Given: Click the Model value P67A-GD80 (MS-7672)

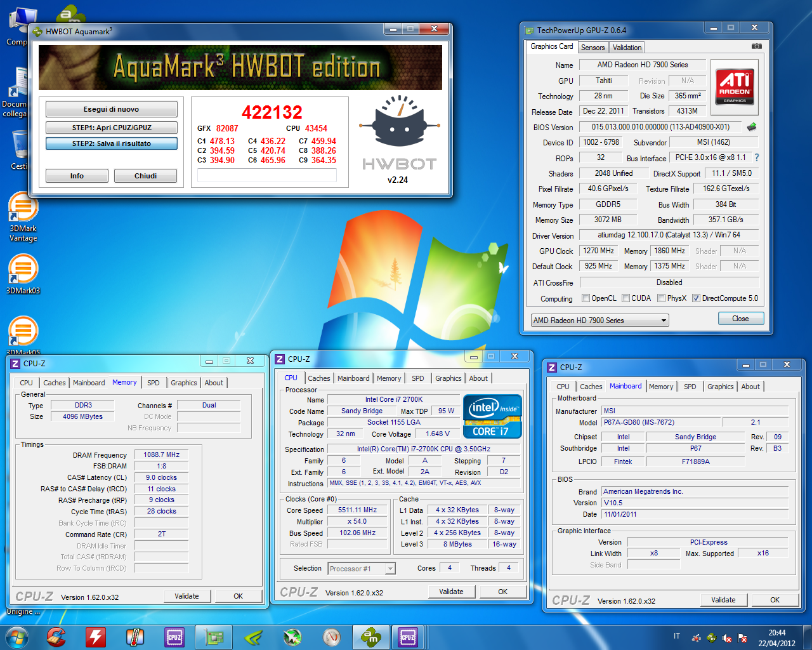Looking at the screenshot, I should click(x=661, y=422).
